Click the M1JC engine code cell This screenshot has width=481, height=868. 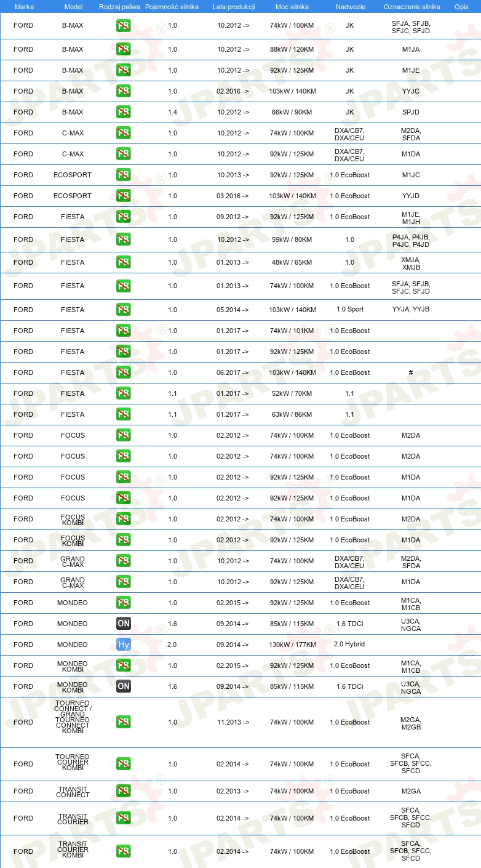411,175
